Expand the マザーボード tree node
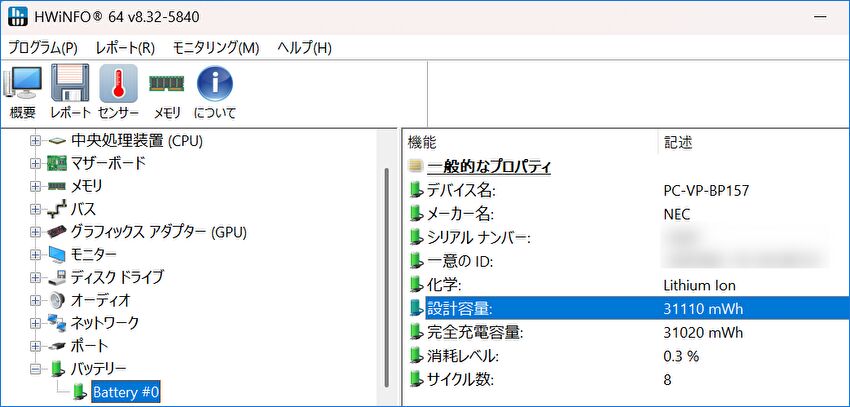This screenshot has height=407, width=850. 36,163
